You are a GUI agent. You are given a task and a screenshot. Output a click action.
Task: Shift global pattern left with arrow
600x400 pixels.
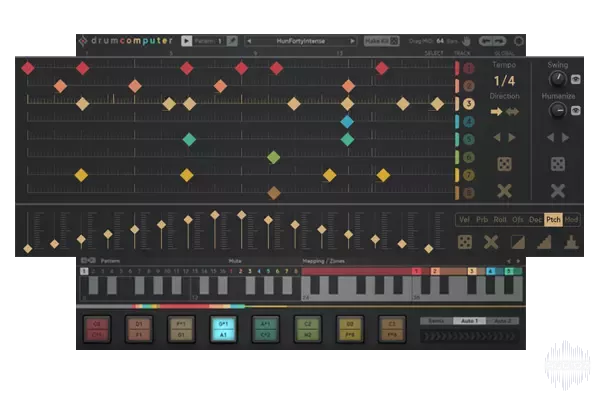tap(550, 137)
